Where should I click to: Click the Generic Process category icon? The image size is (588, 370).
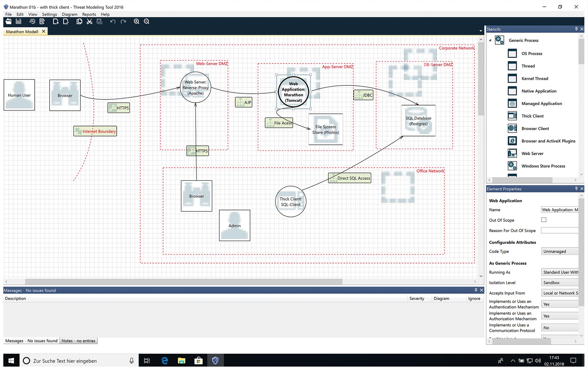click(x=499, y=40)
